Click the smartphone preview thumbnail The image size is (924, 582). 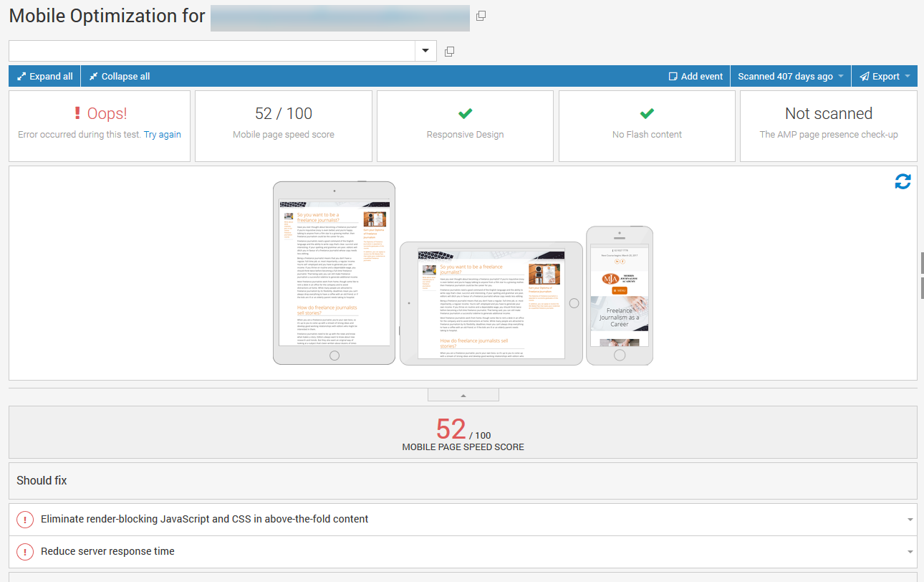(x=619, y=295)
